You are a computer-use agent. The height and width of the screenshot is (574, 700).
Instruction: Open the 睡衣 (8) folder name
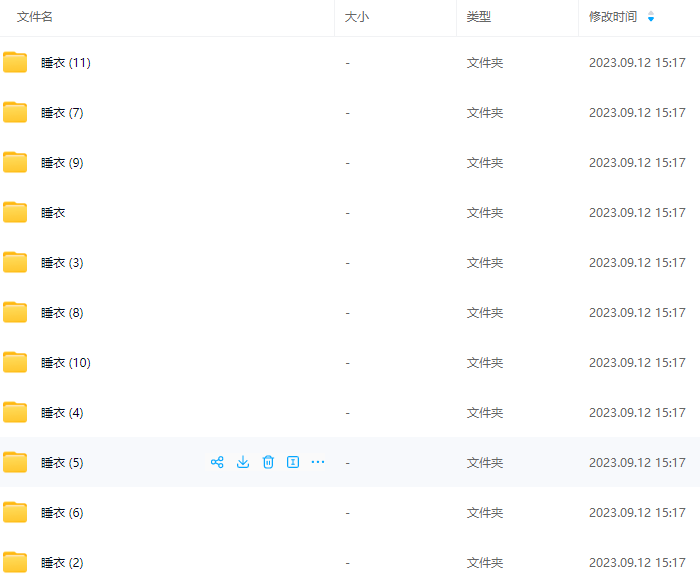click(x=62, y=313)
